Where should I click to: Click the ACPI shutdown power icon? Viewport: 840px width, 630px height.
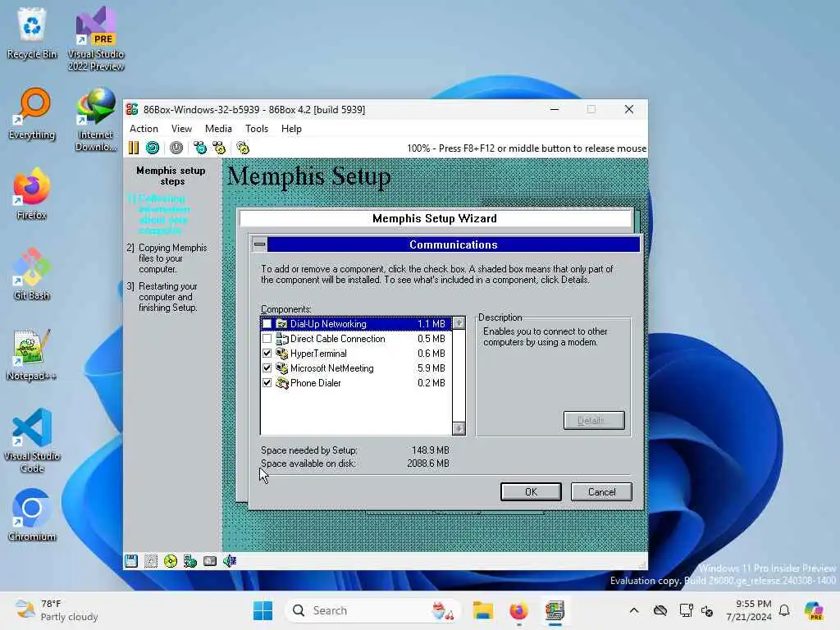coord(176,148)
